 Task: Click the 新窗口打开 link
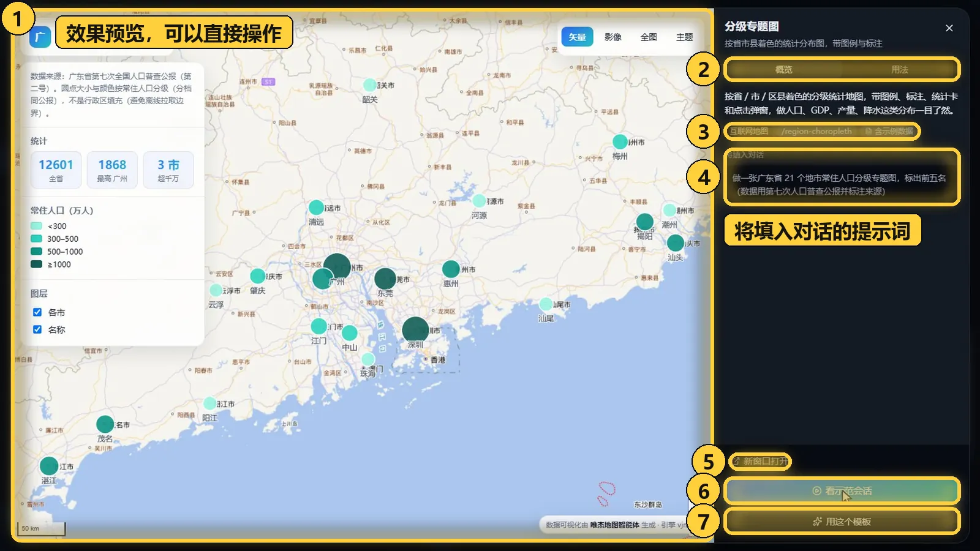759,461
